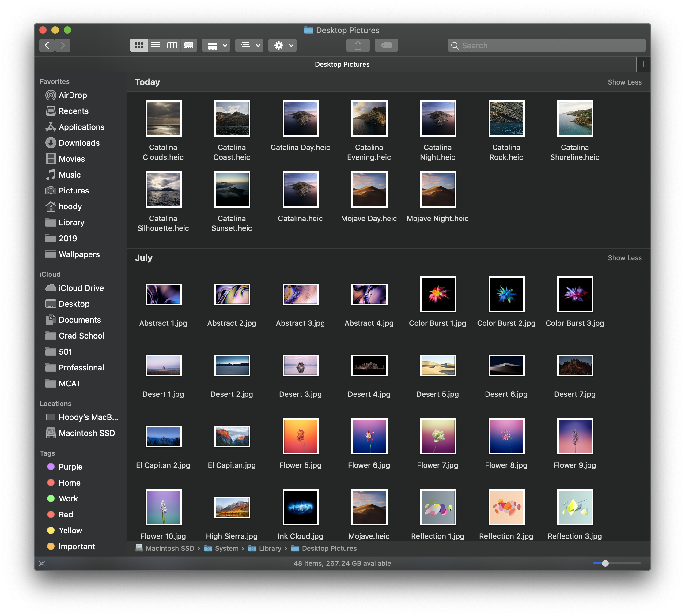Screen dimensions: 685x616
Task: Open the Group By dropdown
Action: coord(216,45)
